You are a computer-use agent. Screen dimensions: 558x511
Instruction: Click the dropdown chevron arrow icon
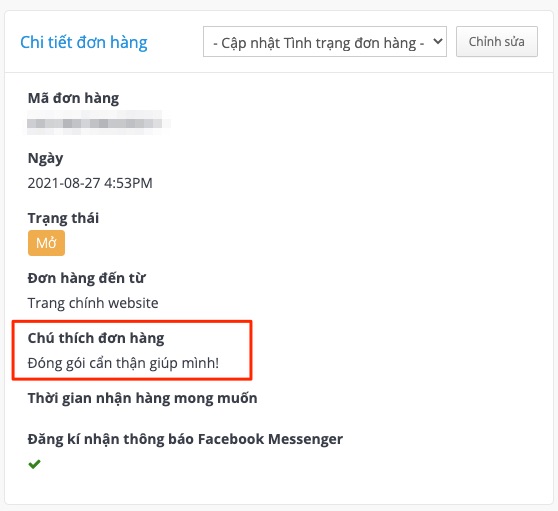click(x=438, y=42)
